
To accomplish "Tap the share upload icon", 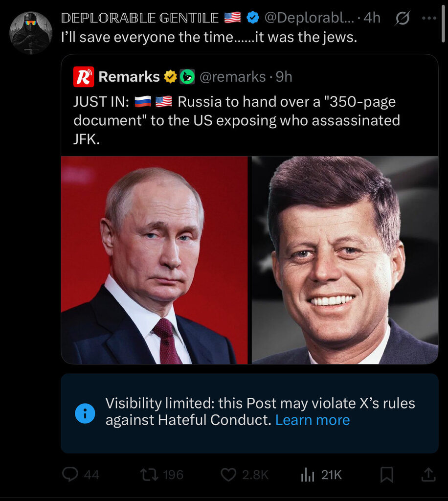I will point(427,474).
